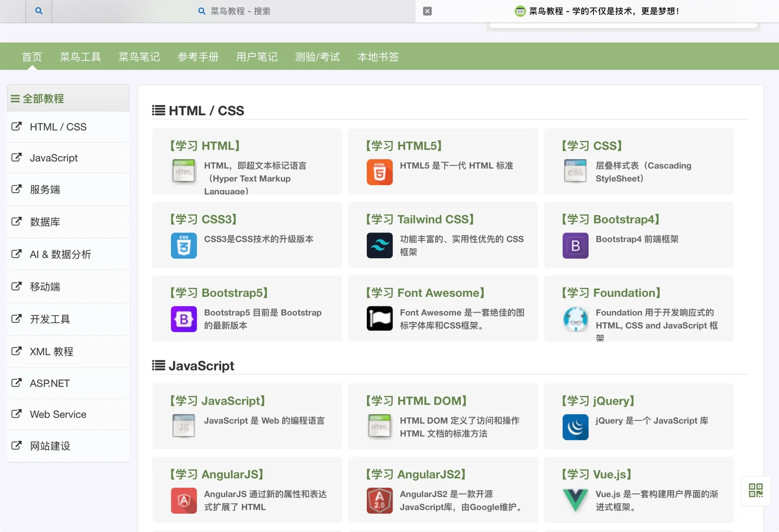This screenshot has height=532, width=779.
Task: Click the green Vue.js V icon
Action: [575, 500]
